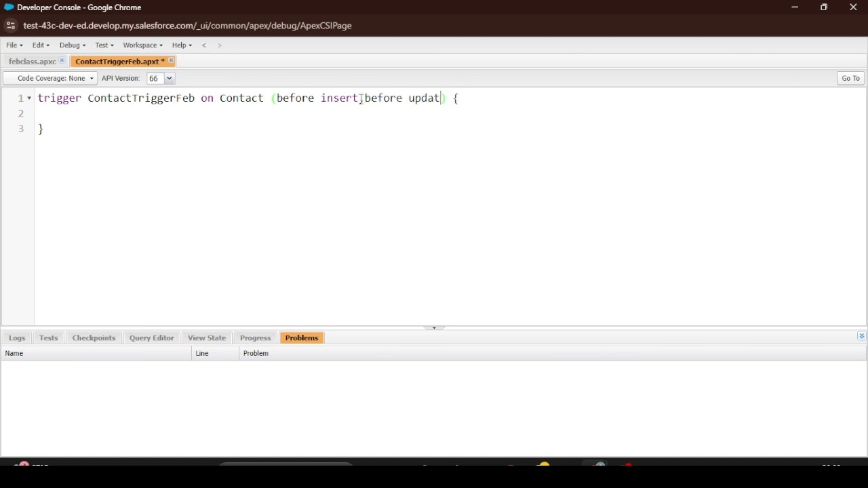Switch to the febclass.apxc tab
Image resolution: width=868 pixels, height=488 pixels.
(x=32, y=62)
